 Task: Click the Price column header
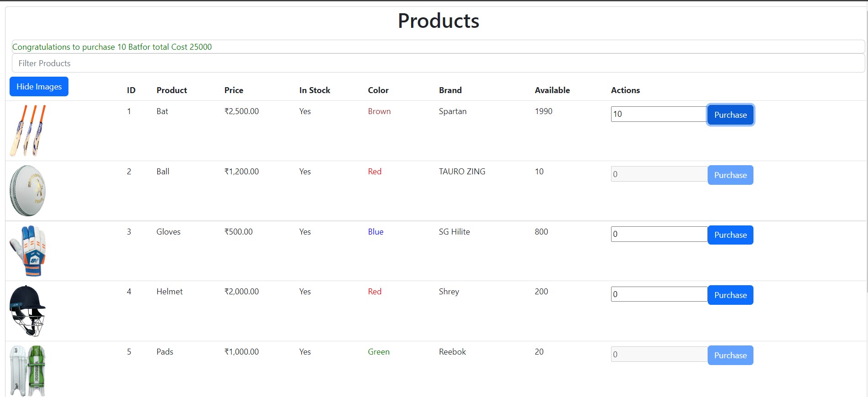(x=234, y=90)
